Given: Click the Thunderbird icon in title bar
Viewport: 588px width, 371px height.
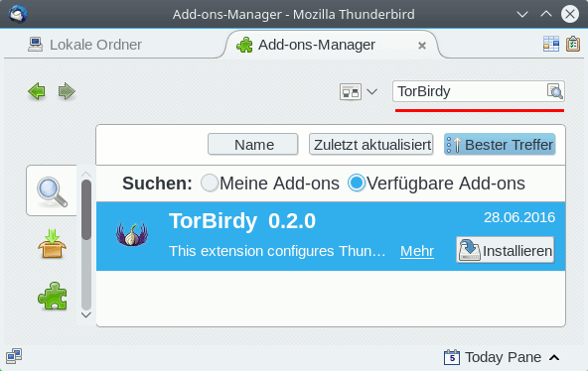Looking at the screenshot, I should coord(18,14).
